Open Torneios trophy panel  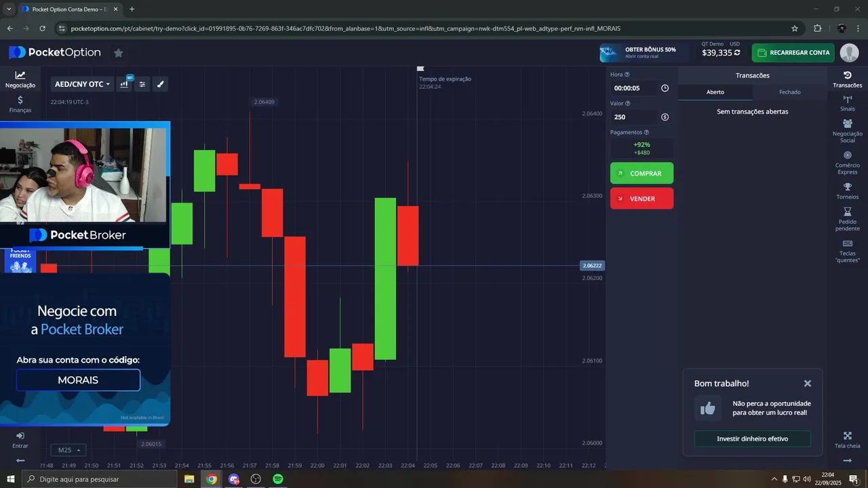(x=847, y=191)
